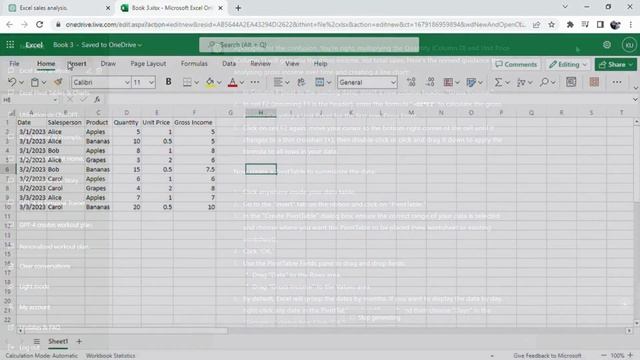The image size is (640, 360).
Task: Toggle Wrap Text in the ribbon
Action: click(x=301, y=82)
